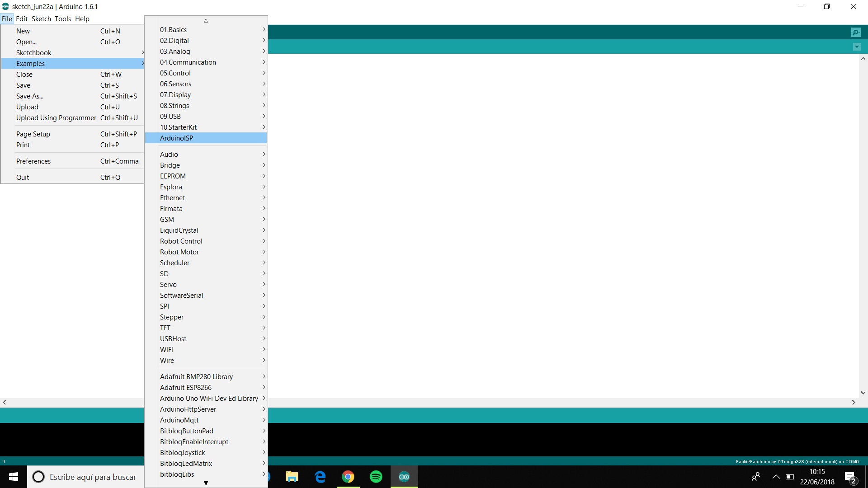The width and height of the screenshot is (868, 488).
Task: Open the notification center icon
Action: pyautogui.click(x=850, y=477)
